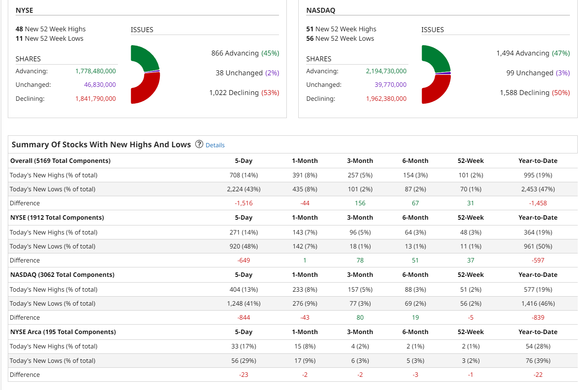588x390 pixels.
Task: Click Overall 5-Day difference '-1,516'
Action: pos(244,203)
